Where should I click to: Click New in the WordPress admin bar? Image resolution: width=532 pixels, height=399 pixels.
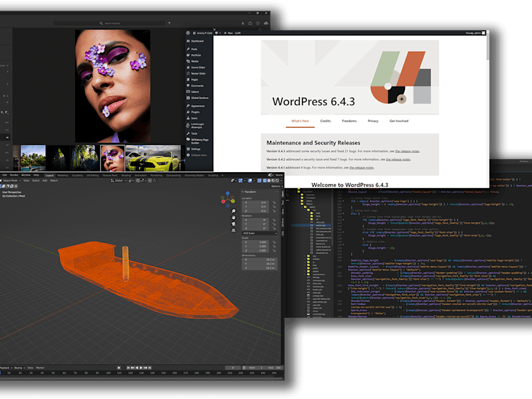228,33
